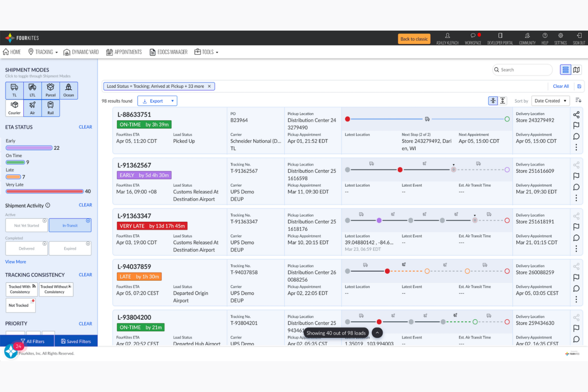The image size is (588, 392).
Task: Sign out of FourKites
Action: [579, 38]
